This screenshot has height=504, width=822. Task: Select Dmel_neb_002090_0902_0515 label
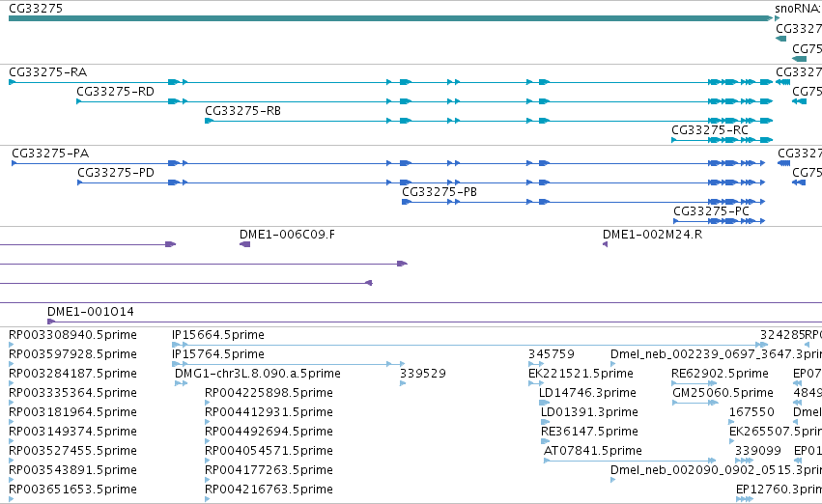716,470
